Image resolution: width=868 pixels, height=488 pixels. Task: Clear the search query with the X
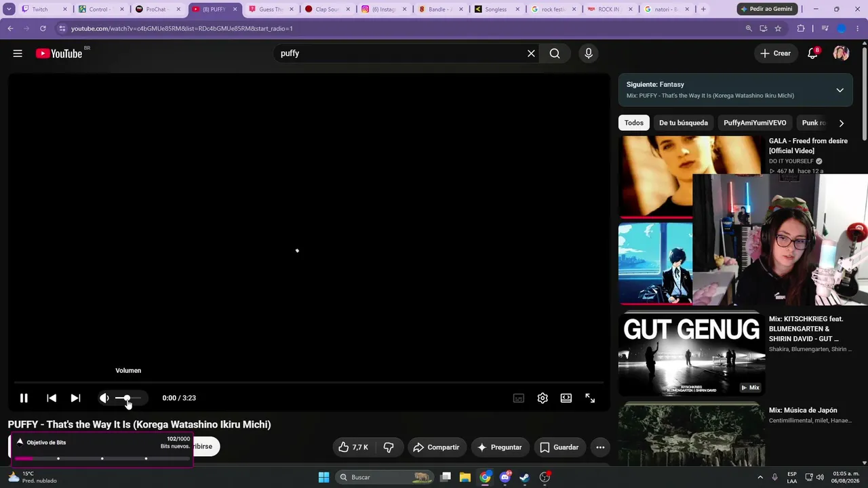531,54
